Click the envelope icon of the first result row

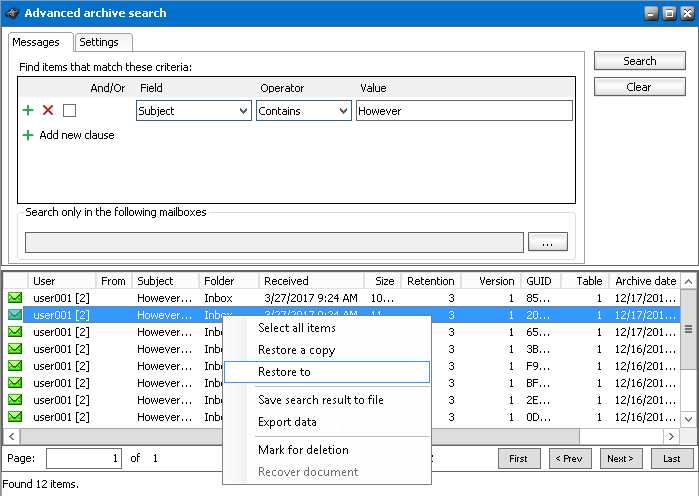[15, 298]
